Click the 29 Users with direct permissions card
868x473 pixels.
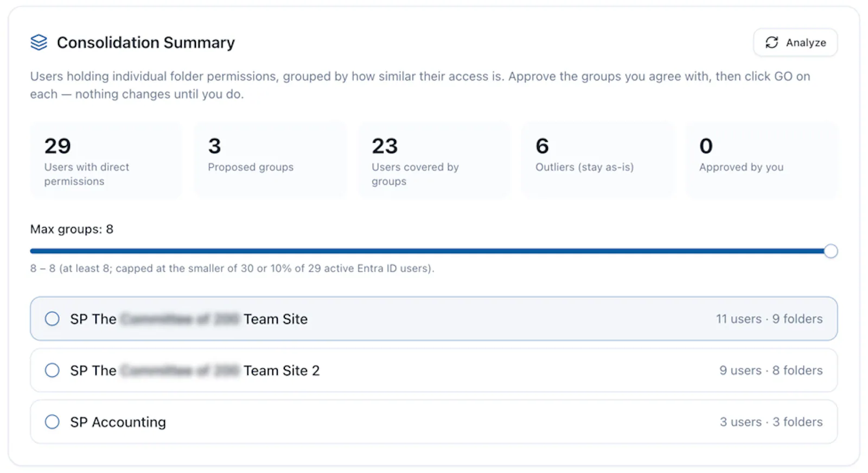106,160
